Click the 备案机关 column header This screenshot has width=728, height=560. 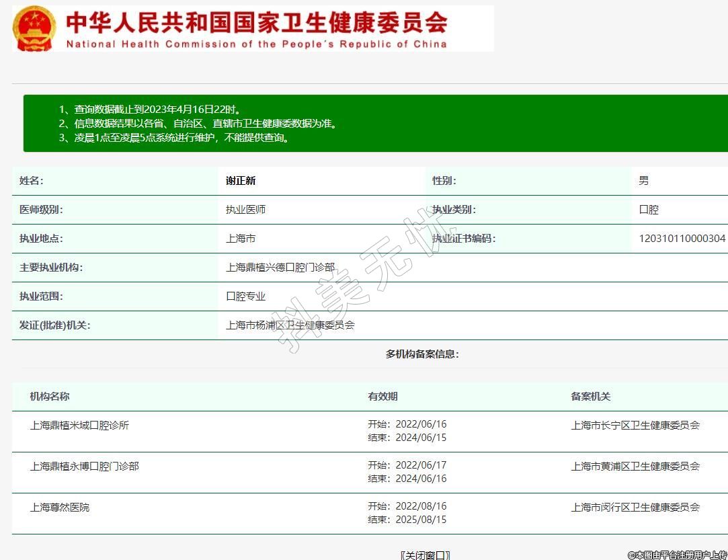point(591,397)
